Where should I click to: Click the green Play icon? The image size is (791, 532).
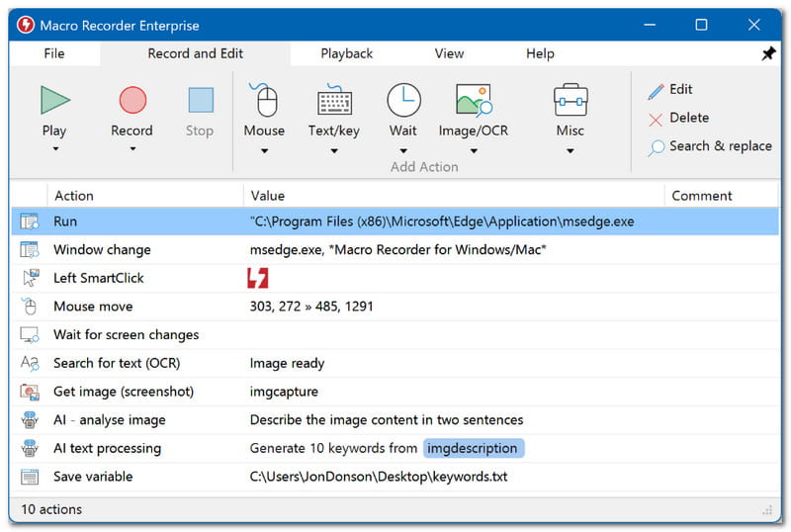coord(55,100)
